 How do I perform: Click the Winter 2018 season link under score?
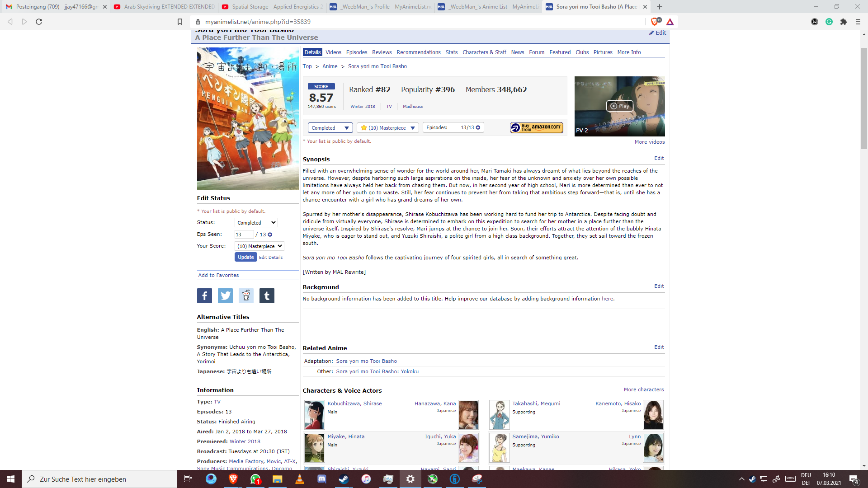pyautogui.click(x=363, y=107)
